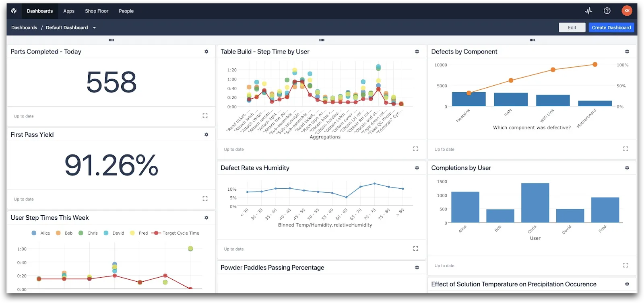
Task: Open settings gear for Parts Completed - Today
Action: coord(206,52)
